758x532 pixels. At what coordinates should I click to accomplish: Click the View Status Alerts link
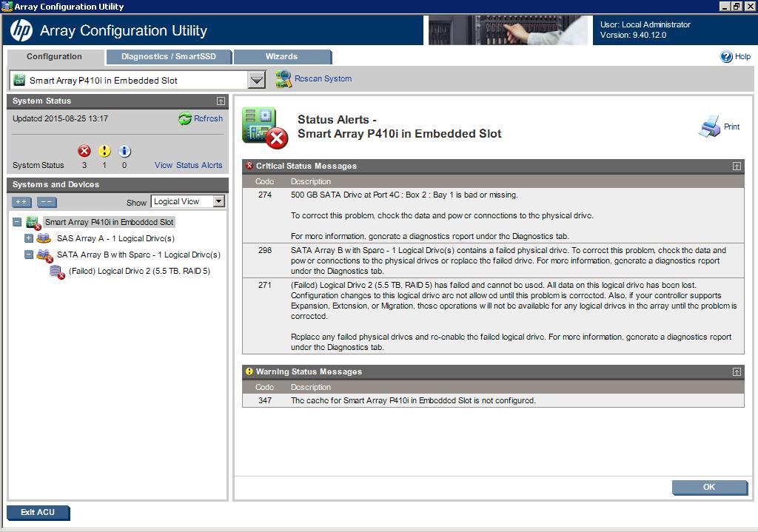click(x=188, y=165)
